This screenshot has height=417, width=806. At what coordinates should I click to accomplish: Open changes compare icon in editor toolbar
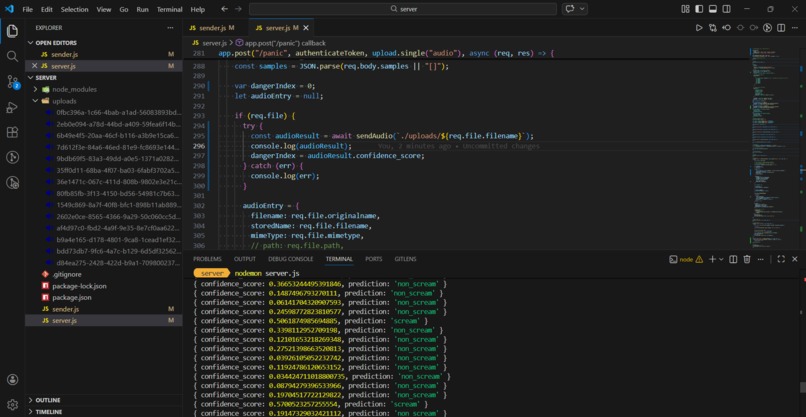click(x=712, y=28)
